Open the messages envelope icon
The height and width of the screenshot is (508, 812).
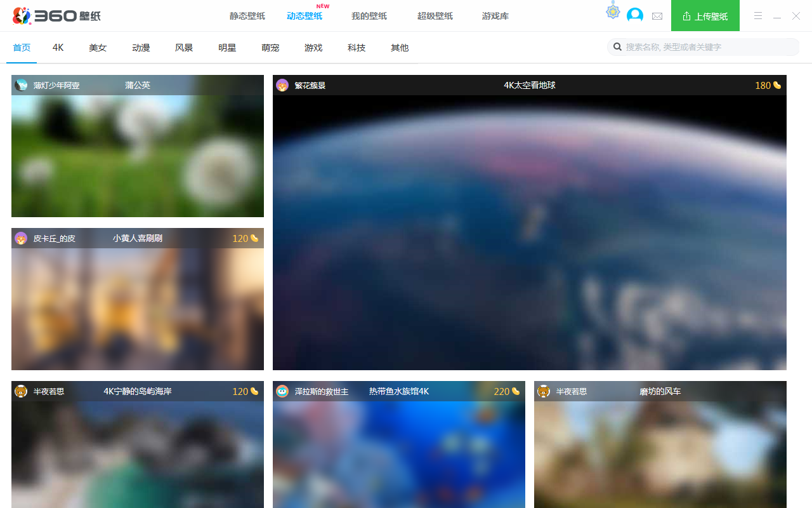pyautogui.click(x=657, y=16)
